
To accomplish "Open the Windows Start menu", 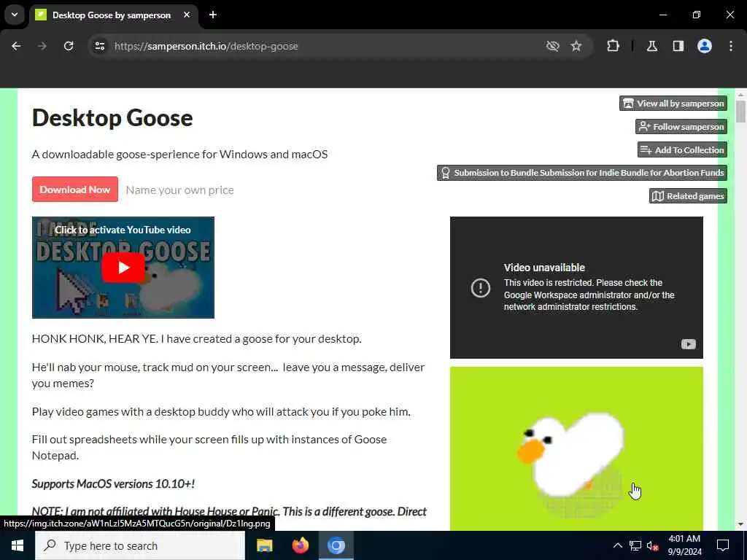I will tap(18, 545).
